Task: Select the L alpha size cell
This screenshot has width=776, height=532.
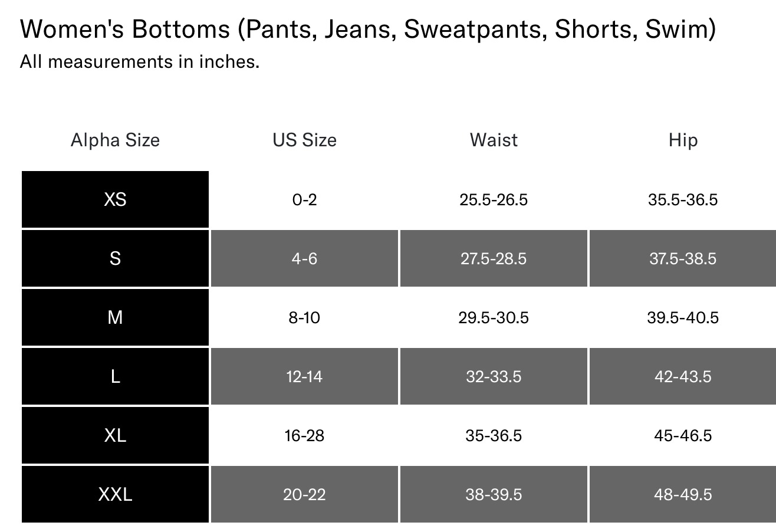Action: [115, 376]
